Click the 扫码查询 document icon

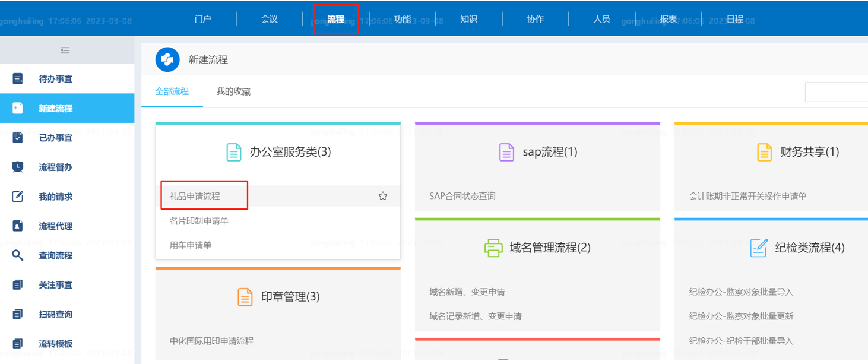(x=18, y=314)
